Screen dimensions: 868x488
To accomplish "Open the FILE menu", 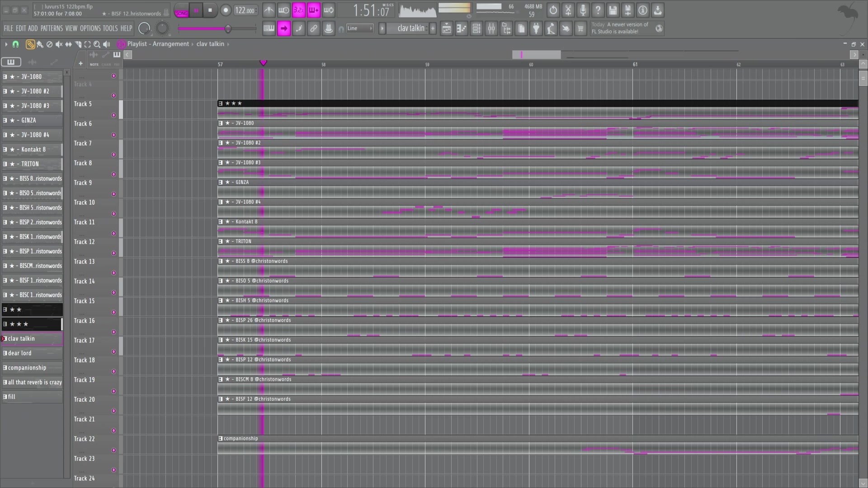I will tap(9, 28).
